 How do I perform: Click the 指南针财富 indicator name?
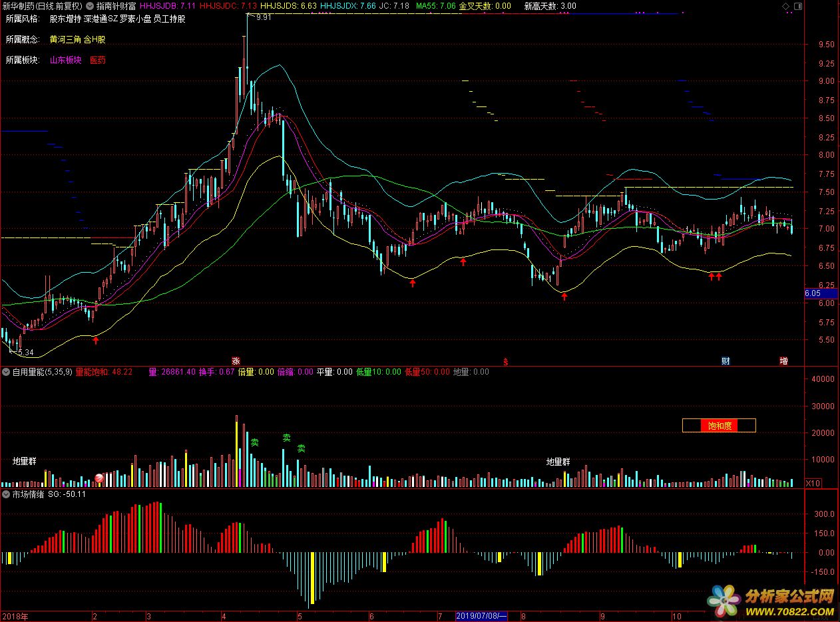click(x=116, y=6)
